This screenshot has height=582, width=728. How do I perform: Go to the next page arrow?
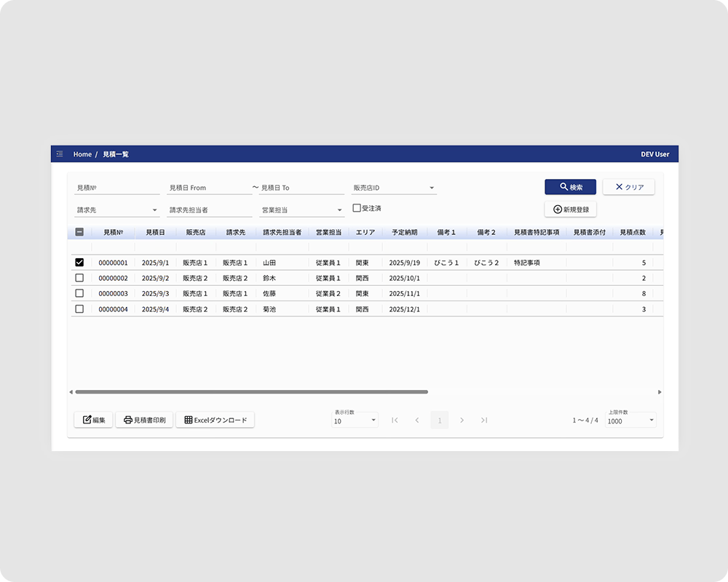[x=462, y=420]
